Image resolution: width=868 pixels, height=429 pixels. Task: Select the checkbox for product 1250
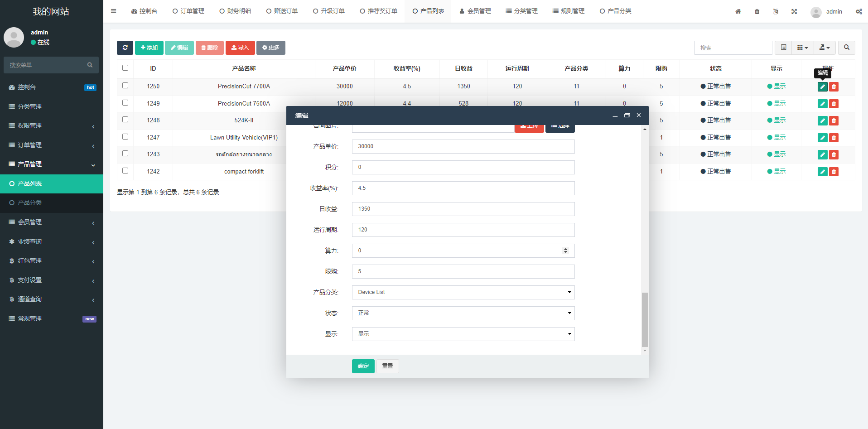125,86
